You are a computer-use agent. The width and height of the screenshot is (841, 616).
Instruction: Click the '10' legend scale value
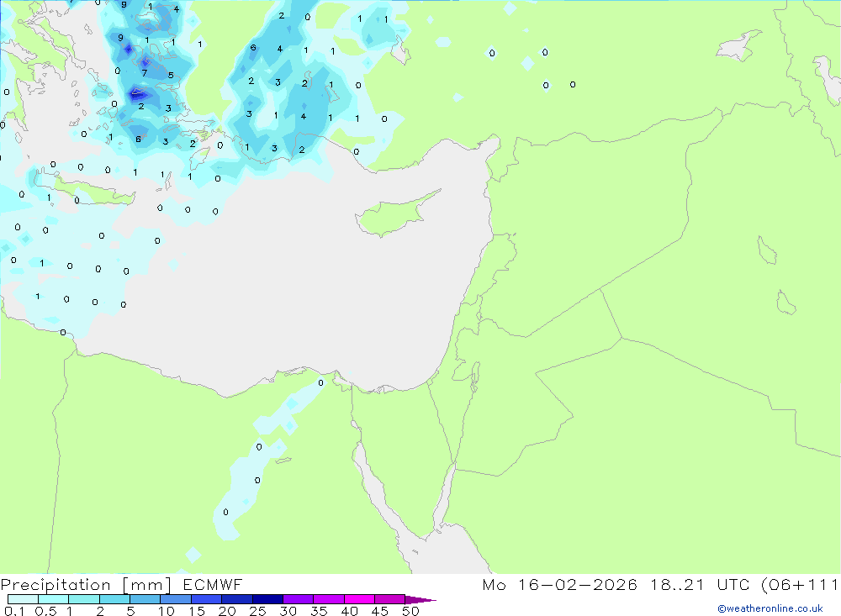[166, 611]
